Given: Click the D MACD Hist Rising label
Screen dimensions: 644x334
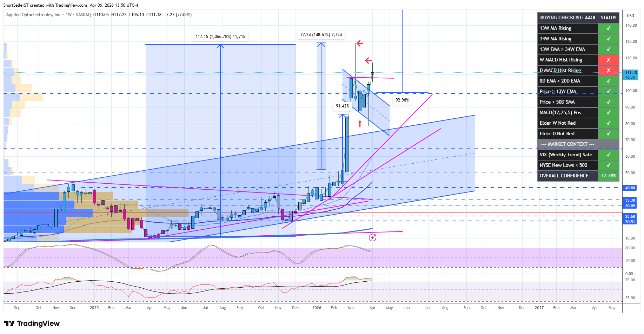Looking at the screenshot, I should click(560, 70).
